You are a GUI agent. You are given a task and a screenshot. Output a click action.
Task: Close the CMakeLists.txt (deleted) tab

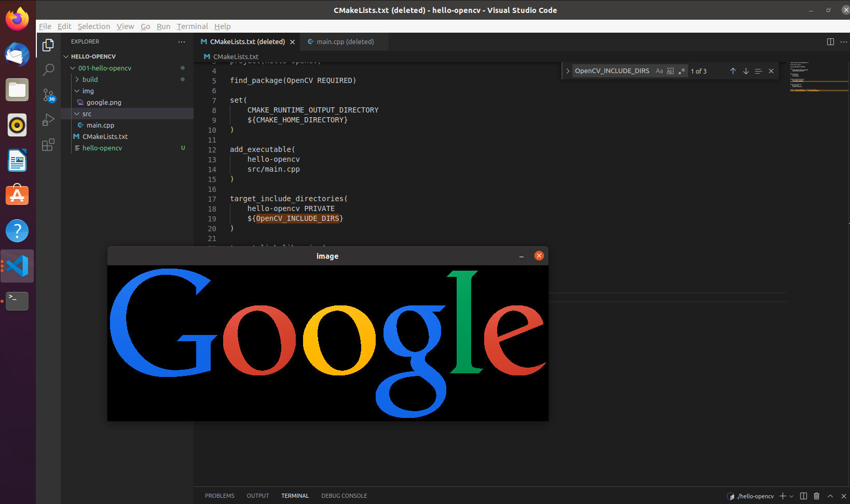(x=293, y=42)
